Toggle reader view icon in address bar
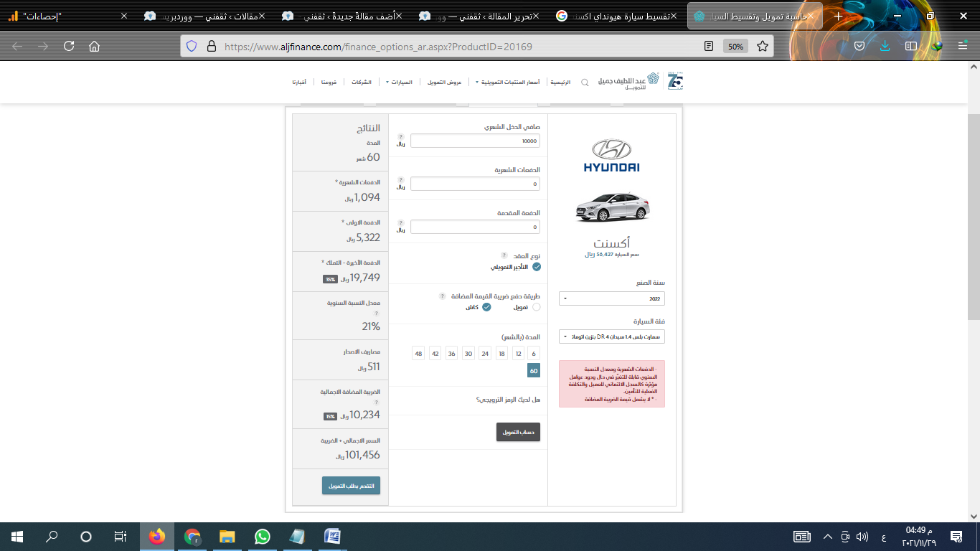The image size is (980, 551). tap(709, 46)
